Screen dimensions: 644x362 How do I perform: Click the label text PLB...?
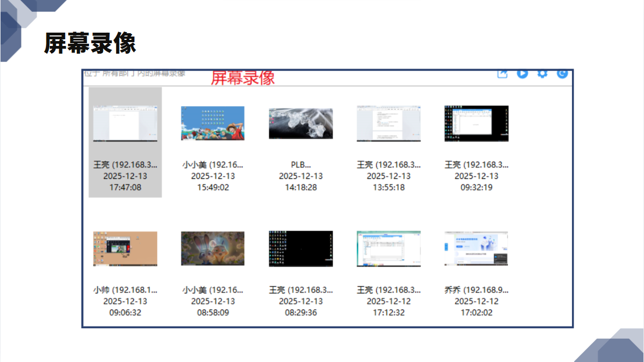coord(300,165)
